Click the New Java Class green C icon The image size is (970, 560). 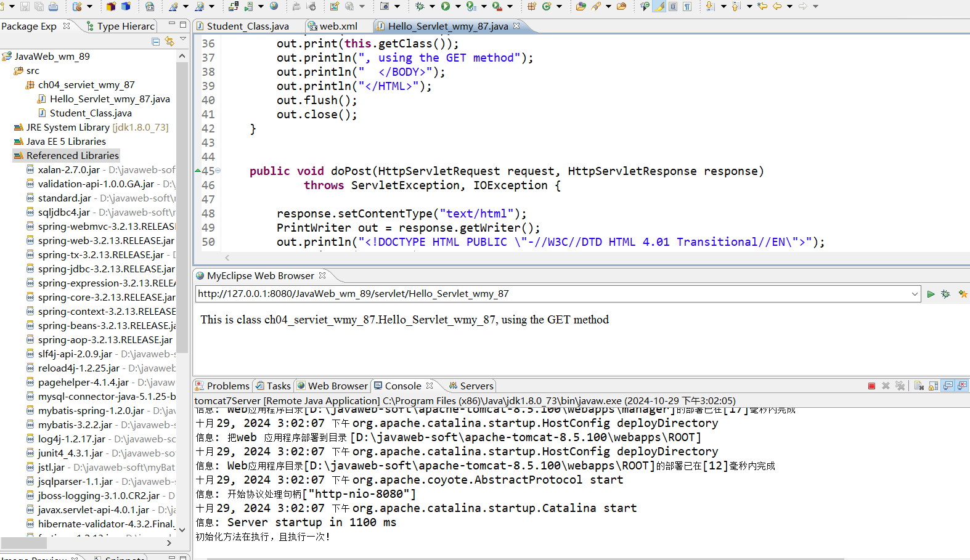(x=547, y=6)
